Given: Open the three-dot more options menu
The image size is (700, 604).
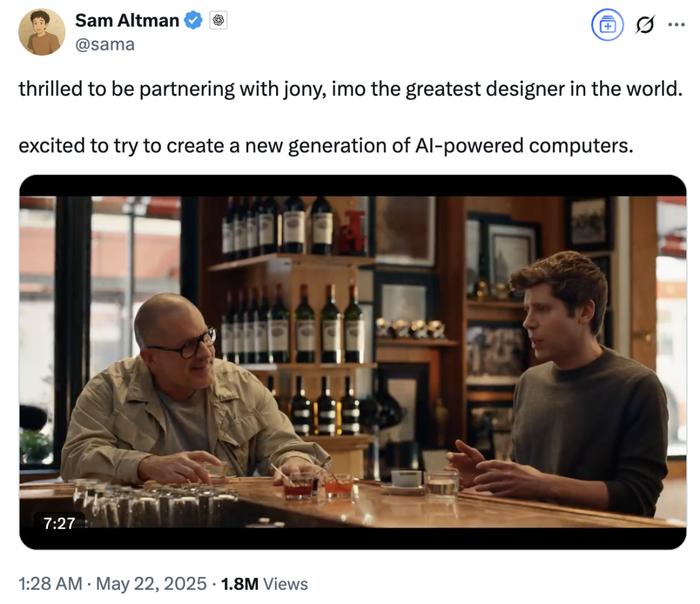Looking at the screenshot, I should [x=676, y=25].
